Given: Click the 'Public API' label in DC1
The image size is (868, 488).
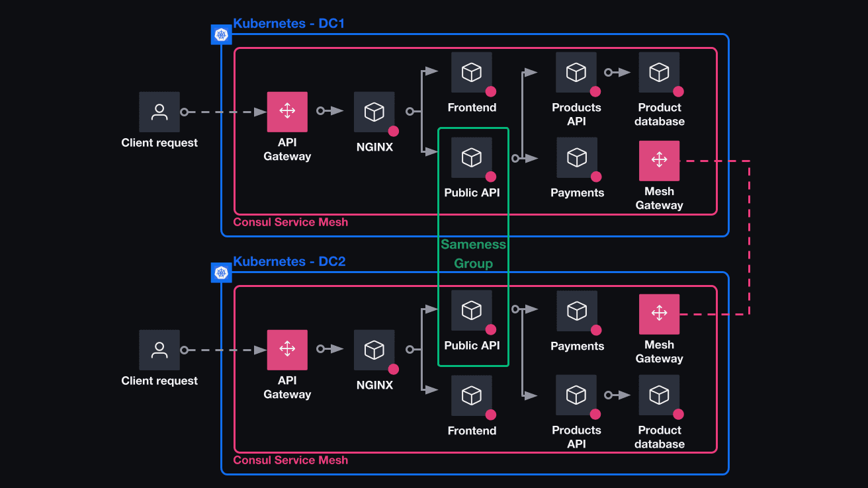Looking at the screenshot, I should click(472, 193).
